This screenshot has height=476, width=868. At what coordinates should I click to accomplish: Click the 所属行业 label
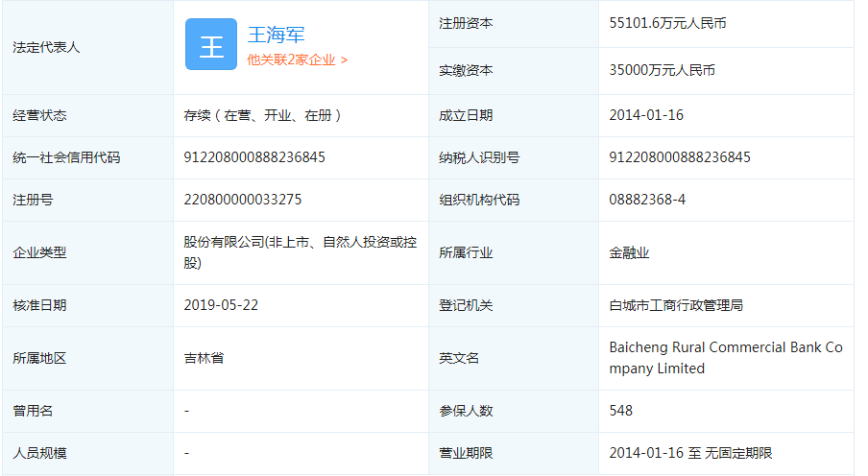tap(466, 252)
